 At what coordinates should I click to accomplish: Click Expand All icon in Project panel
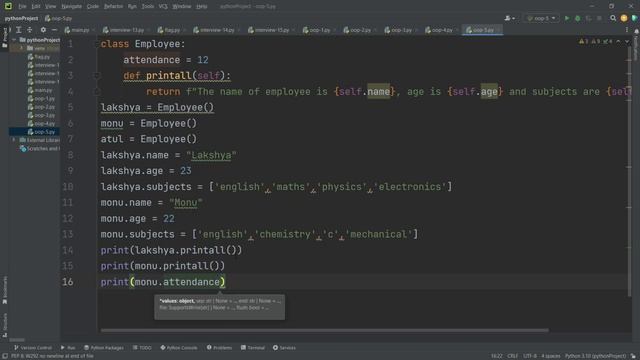pyautogui.click(x=19, y=30)
